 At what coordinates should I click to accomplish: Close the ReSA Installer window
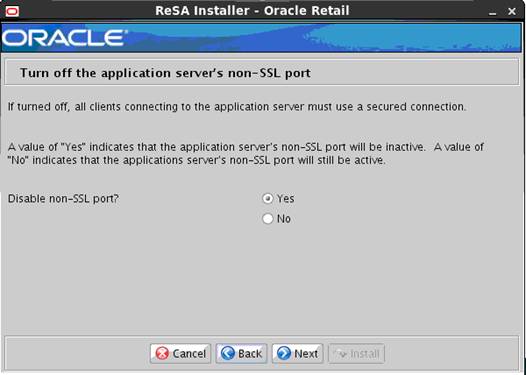pos(512,11)
